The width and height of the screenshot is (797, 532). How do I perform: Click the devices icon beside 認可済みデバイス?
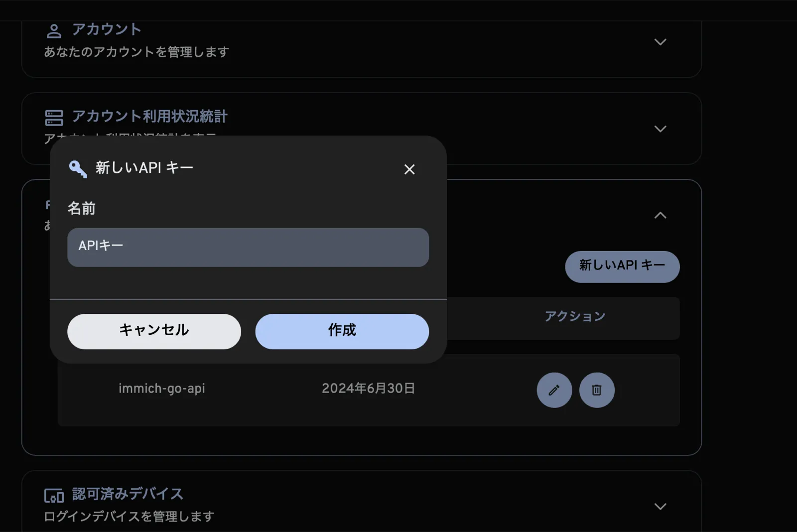54,494
